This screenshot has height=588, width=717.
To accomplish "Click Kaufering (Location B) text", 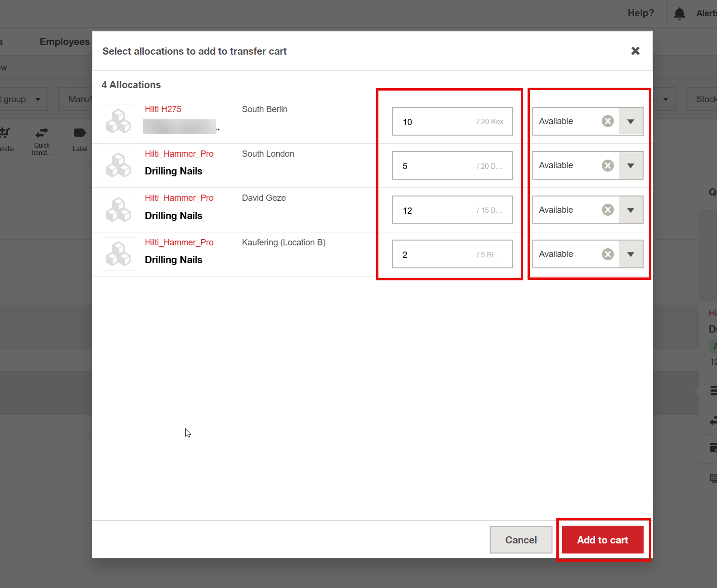I will click(x=283, y=242).
